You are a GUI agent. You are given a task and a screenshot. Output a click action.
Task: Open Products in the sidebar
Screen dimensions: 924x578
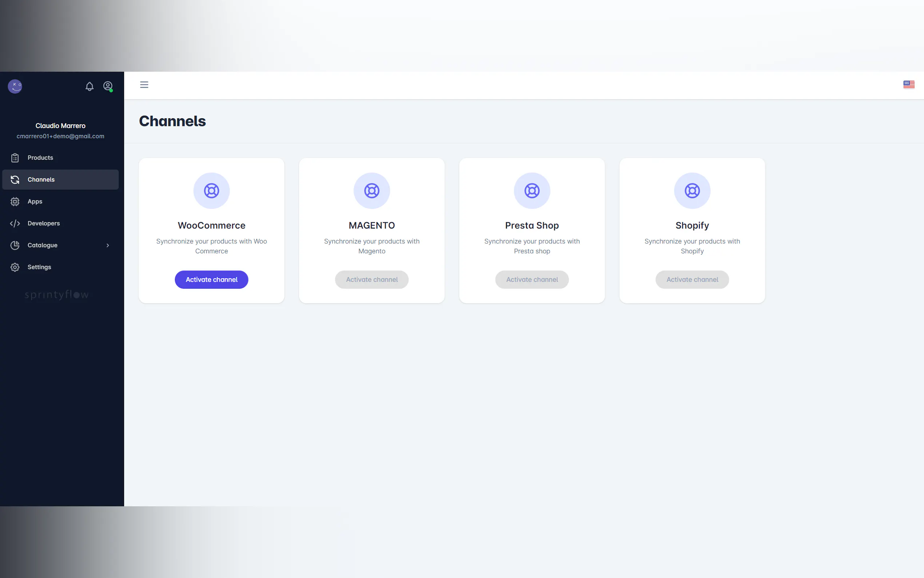coord(40,158)
